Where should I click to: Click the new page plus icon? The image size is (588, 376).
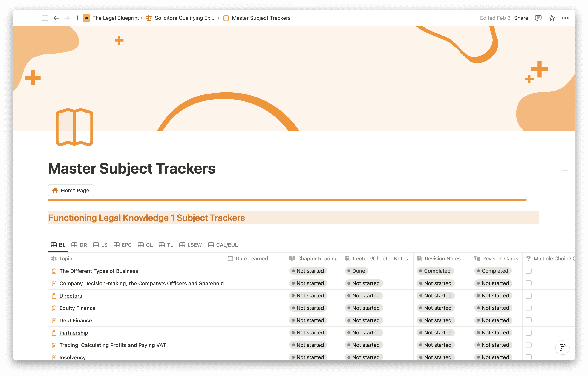pos(77,18)
